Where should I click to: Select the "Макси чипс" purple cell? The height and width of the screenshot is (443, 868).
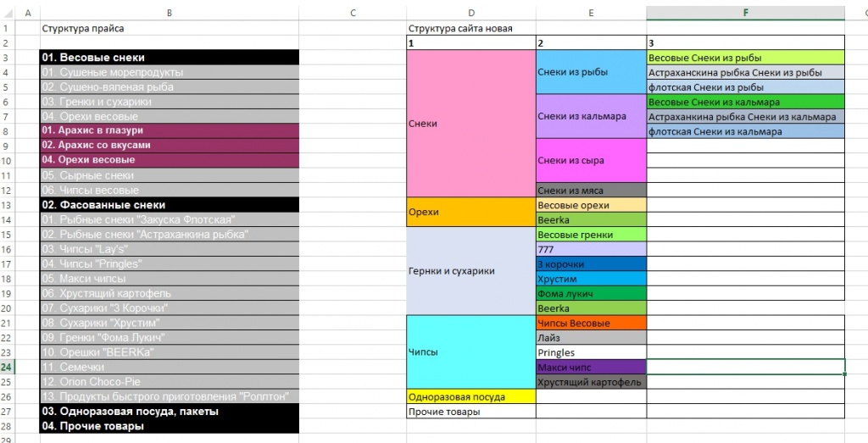tap(591, 368)
